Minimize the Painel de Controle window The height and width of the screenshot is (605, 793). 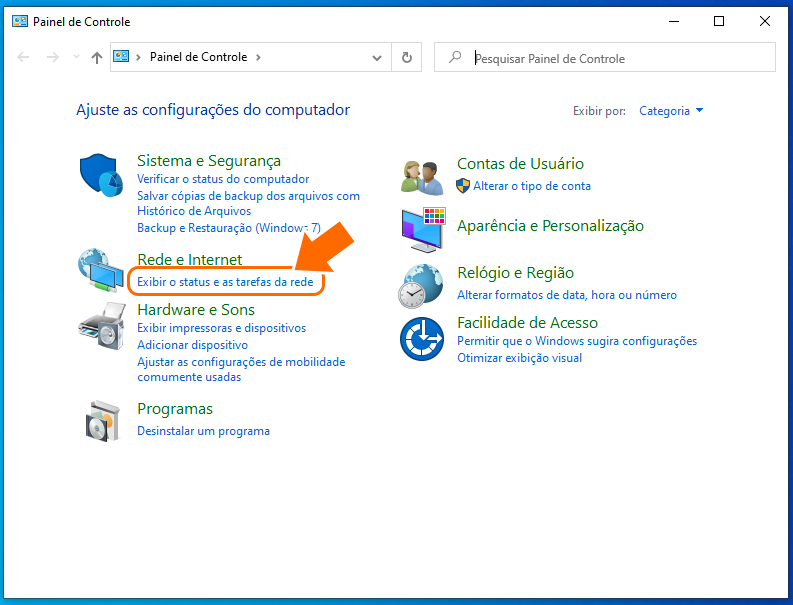pos(674,21)
